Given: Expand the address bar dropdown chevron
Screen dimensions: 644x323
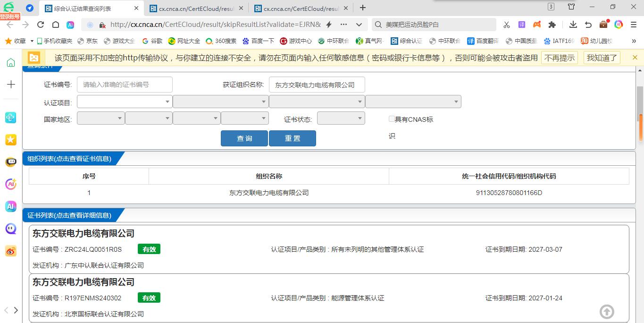Looking at the screenshot, I should coord(359,25).
